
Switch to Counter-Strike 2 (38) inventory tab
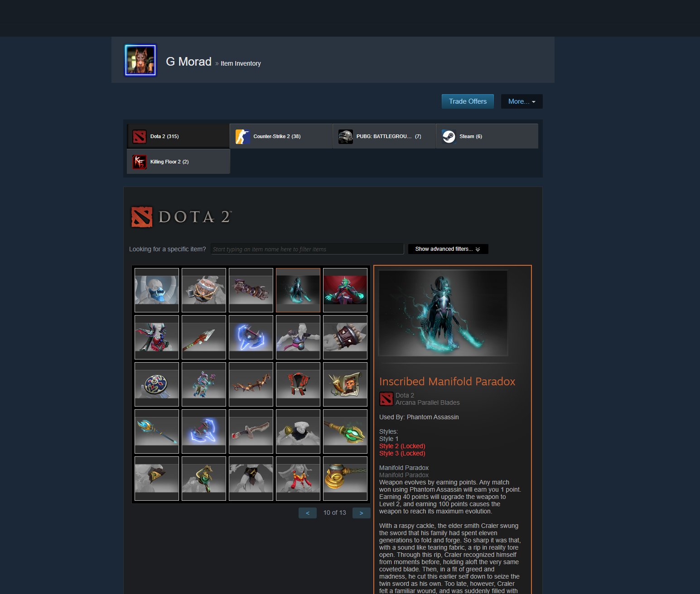click(x=281, y=136)
